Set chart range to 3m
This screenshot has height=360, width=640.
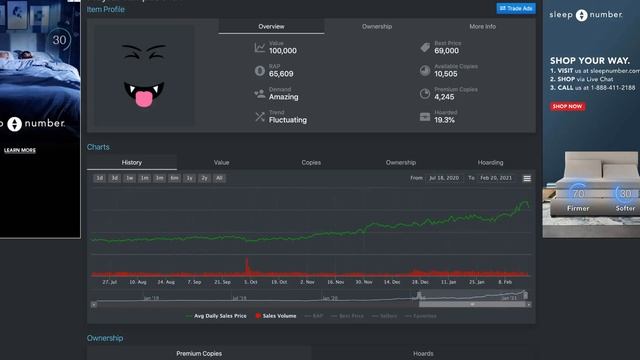[160, 178]
